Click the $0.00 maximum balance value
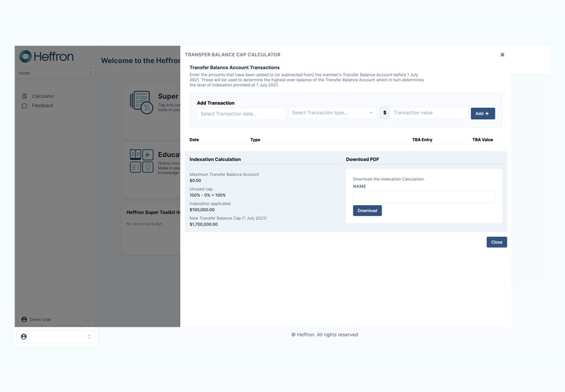Viewport: 565px width, 392px height. tap(195, 180)
